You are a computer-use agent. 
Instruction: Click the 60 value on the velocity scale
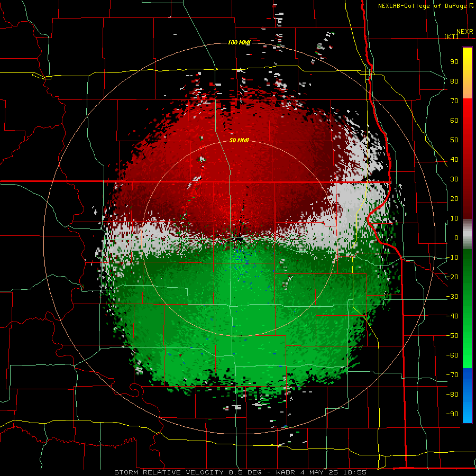pos(454,120)
